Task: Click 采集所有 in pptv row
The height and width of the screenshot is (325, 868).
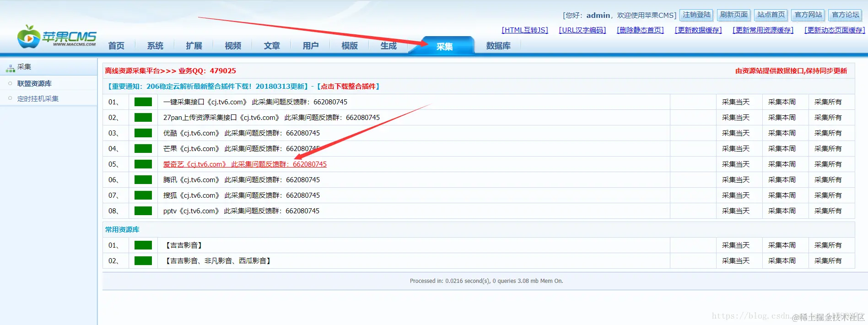Action: [x=828, y=211]
